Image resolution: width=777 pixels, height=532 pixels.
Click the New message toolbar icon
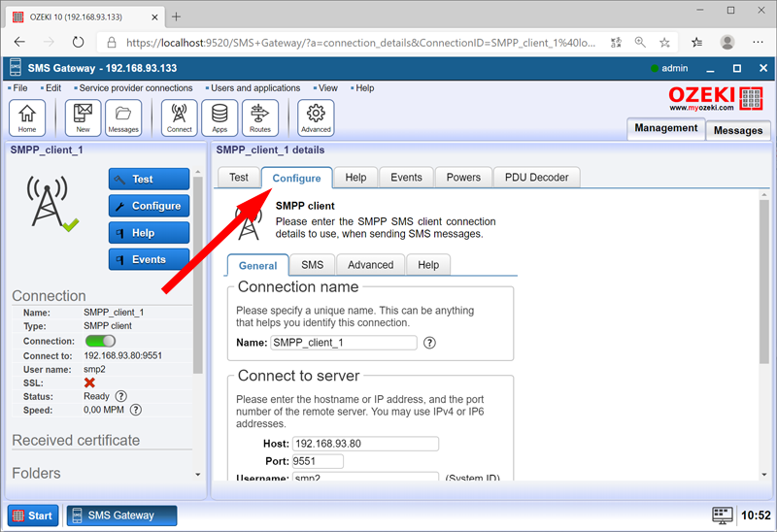tap(83, 117)
